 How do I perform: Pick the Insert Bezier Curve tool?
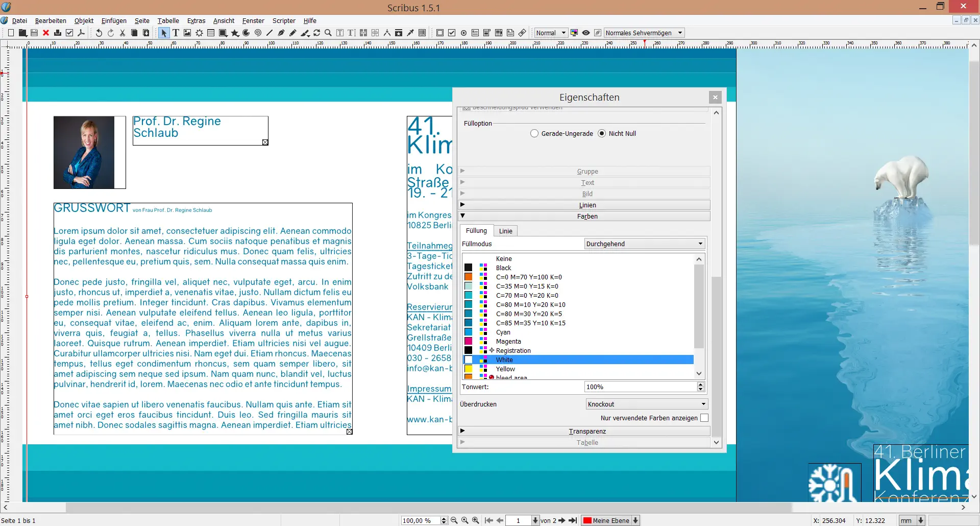click(x=281, y=33)
